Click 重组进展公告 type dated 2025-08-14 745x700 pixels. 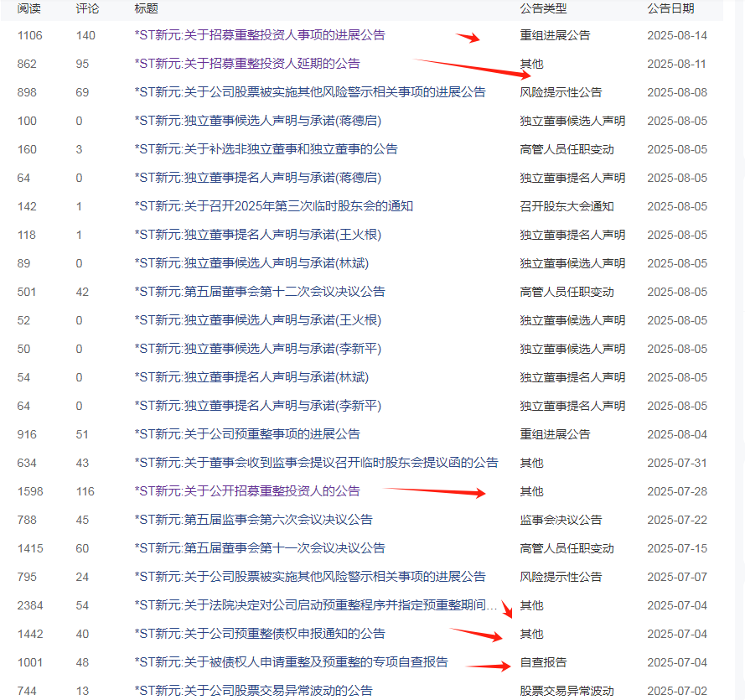coord(555,35)
